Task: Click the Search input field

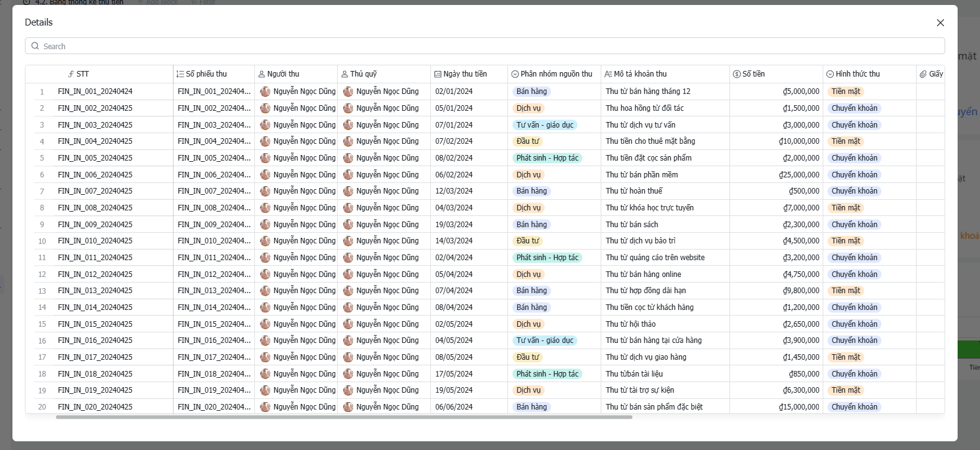Action: tap(485, 46)
